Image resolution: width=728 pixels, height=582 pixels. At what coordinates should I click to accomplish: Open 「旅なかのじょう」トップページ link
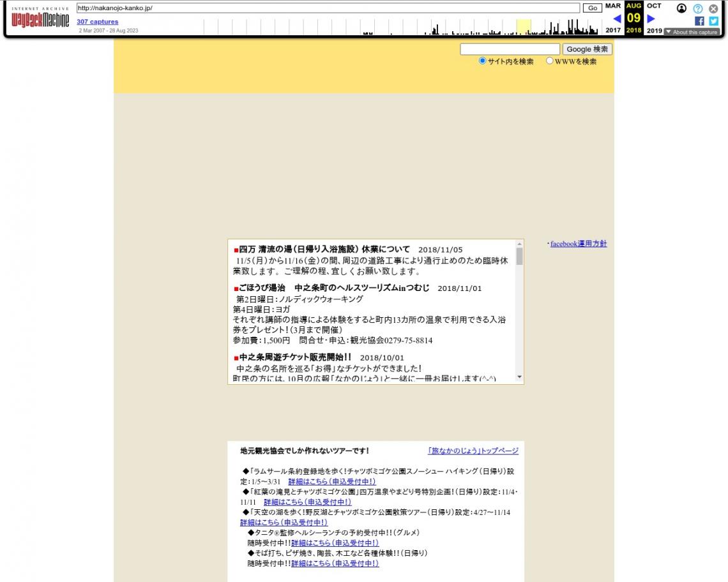tap(473, 451)
